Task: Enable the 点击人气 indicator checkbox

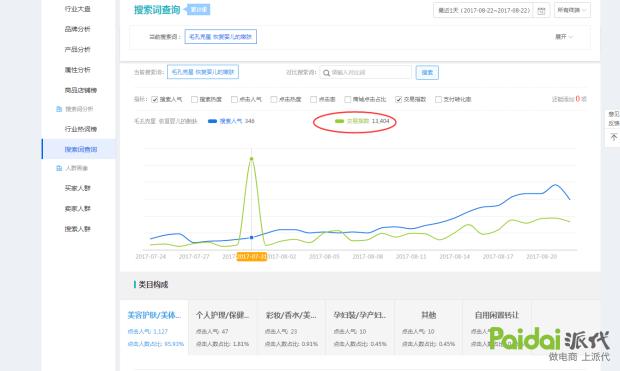Action: [234, 99]
